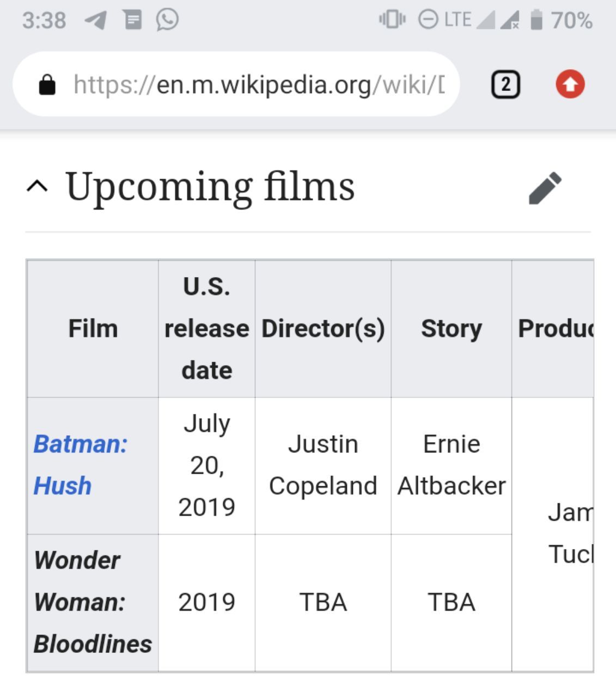Select the Director(s) column header
616x697 pixels.
[x=323, y=328]
